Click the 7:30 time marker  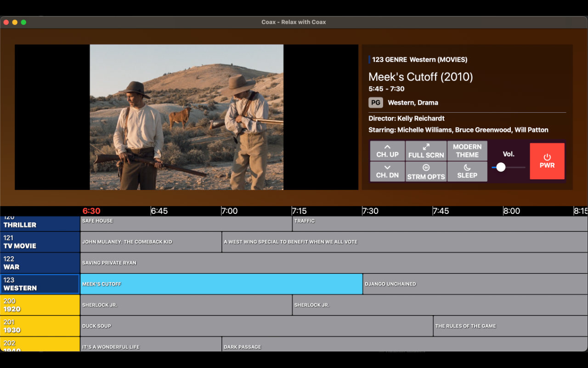click(x=370, y=211)
